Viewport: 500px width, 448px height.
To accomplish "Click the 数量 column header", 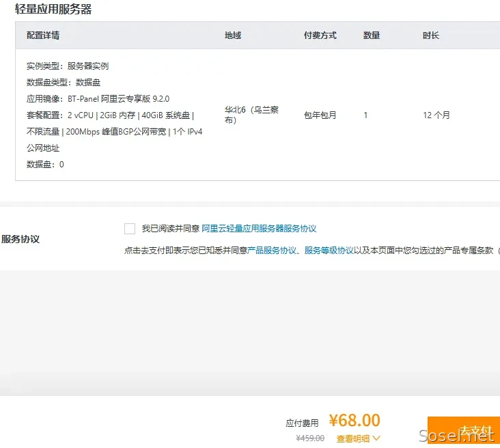I will (x=372, y=36).
